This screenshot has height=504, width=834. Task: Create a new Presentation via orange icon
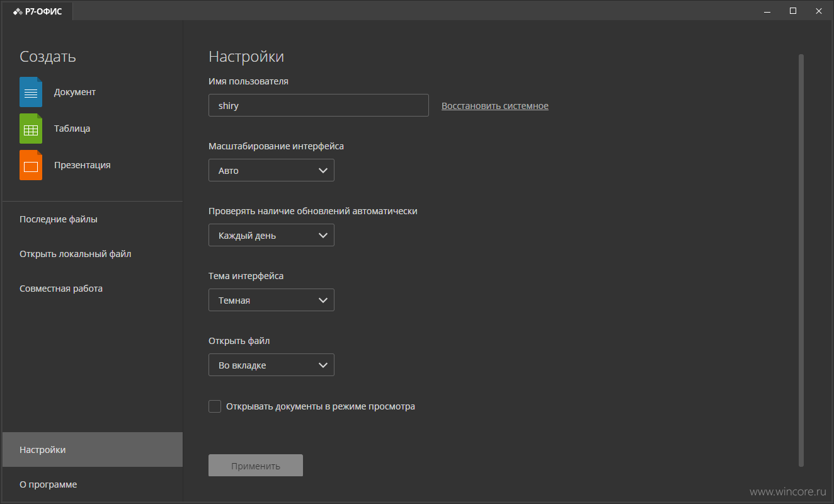point(31,165)
